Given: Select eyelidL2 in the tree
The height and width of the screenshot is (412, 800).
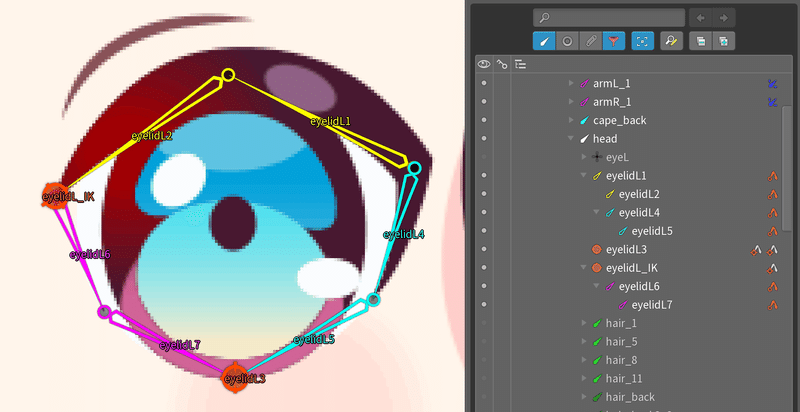Looking at the screenshot, I should [639, 194].
